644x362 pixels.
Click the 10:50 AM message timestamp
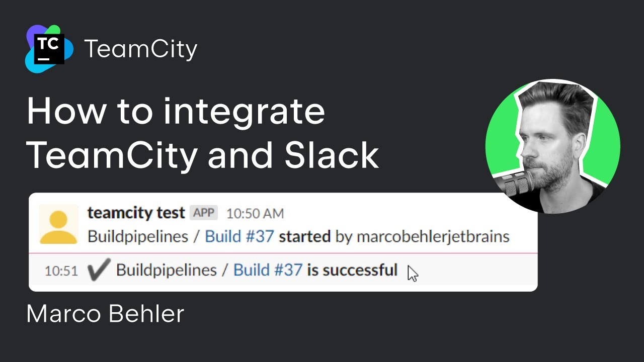pos(255,214)
